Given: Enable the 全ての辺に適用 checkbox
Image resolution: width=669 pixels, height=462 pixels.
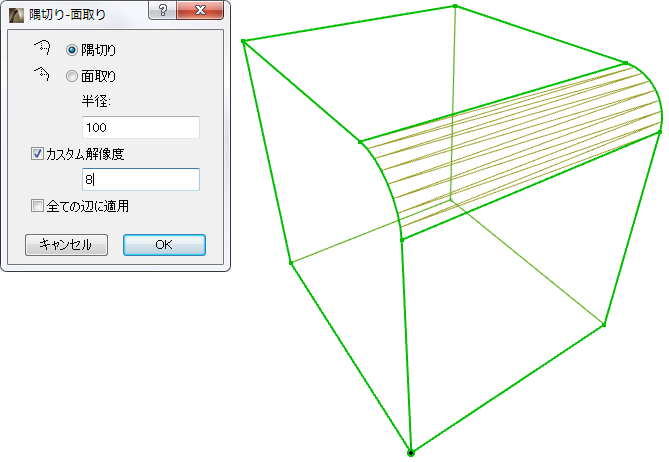Looking at the screenshot, I should pyautogui.click(x=37, y=206).
